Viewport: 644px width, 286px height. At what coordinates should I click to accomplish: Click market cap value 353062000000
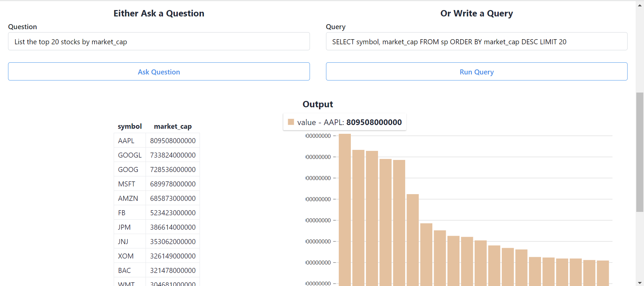[173, 241]
